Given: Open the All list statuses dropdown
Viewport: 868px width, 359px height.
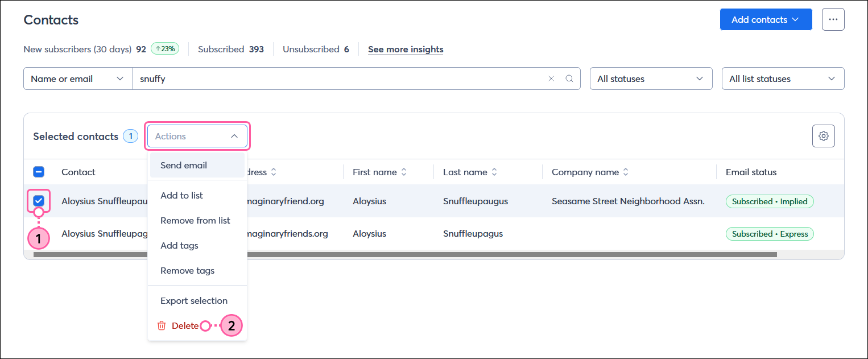Looking at the screenshot, I should coord(783,79).
